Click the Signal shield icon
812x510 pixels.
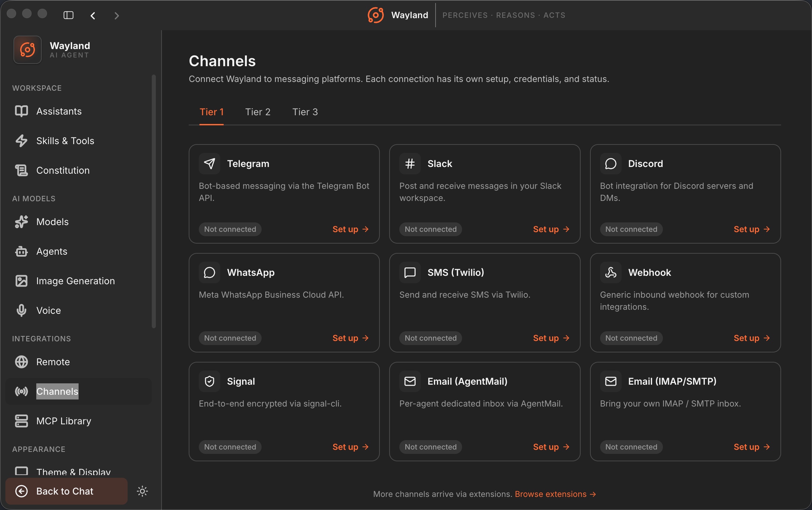(209, 381)
